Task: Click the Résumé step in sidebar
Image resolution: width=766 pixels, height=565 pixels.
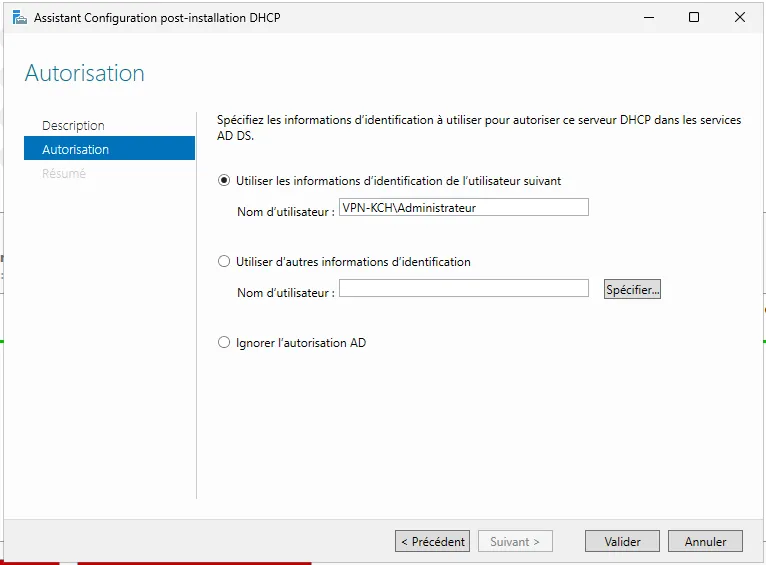Action: 64,173
